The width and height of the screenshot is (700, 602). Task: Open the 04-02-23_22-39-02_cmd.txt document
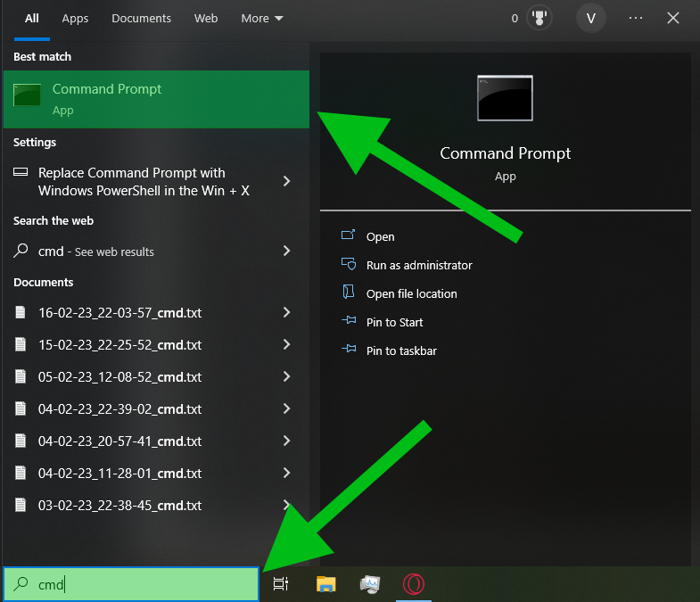click(119, 409)
